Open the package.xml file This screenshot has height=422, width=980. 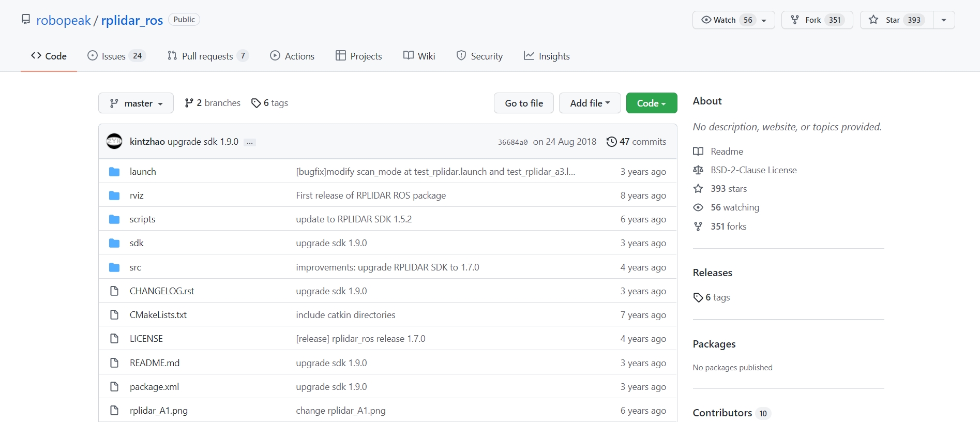(154, 387)
